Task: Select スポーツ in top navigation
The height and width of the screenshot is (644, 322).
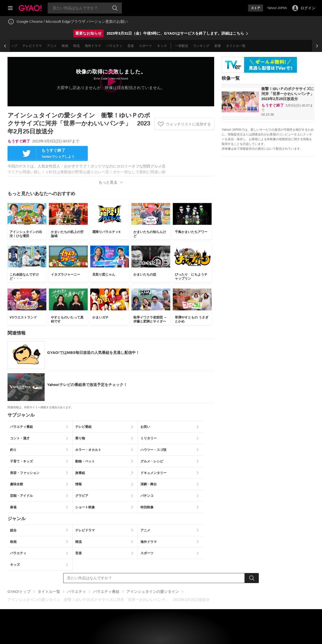Action: tap(145, 46)
